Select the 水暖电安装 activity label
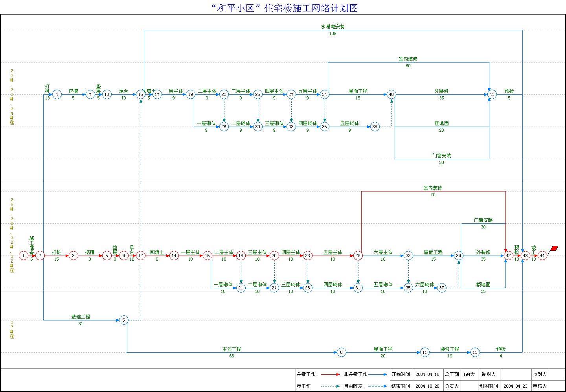The image size is (566, 392). 333,27
